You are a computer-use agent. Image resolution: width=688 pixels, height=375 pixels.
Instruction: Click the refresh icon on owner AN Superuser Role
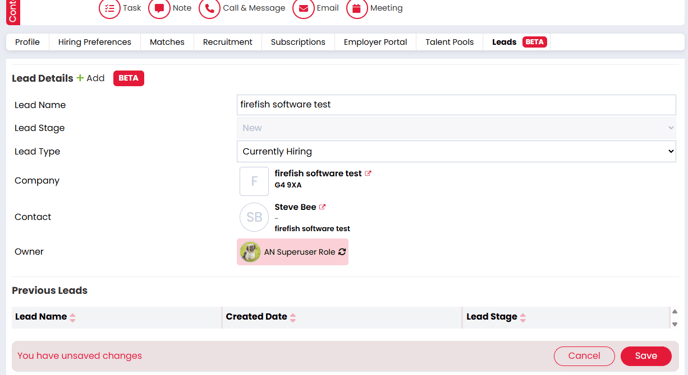pos(342,252)
